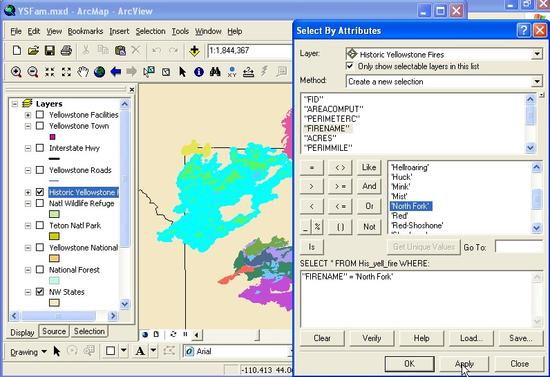Viewport: 550px width, 377px height.
Task: Click the Drawing toolbar select arrow
Action: (57, 351)
